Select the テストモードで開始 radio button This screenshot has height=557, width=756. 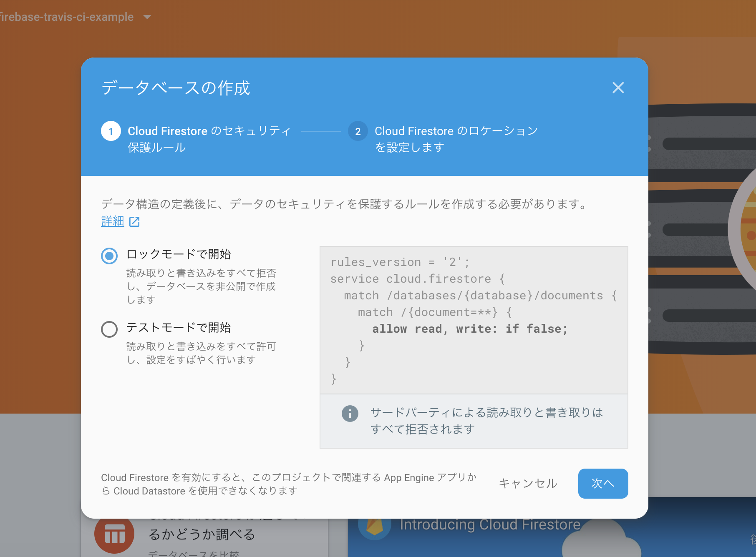click(x=109, y=329)
